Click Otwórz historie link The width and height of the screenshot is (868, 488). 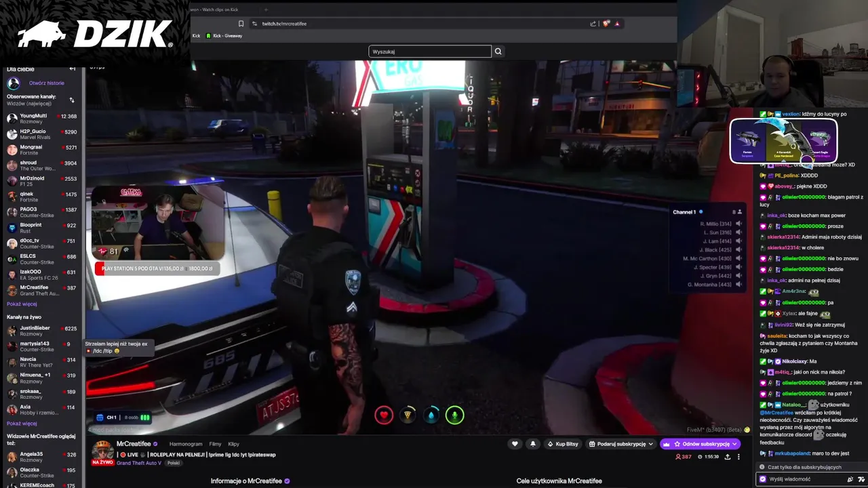(x=47, y=83)
